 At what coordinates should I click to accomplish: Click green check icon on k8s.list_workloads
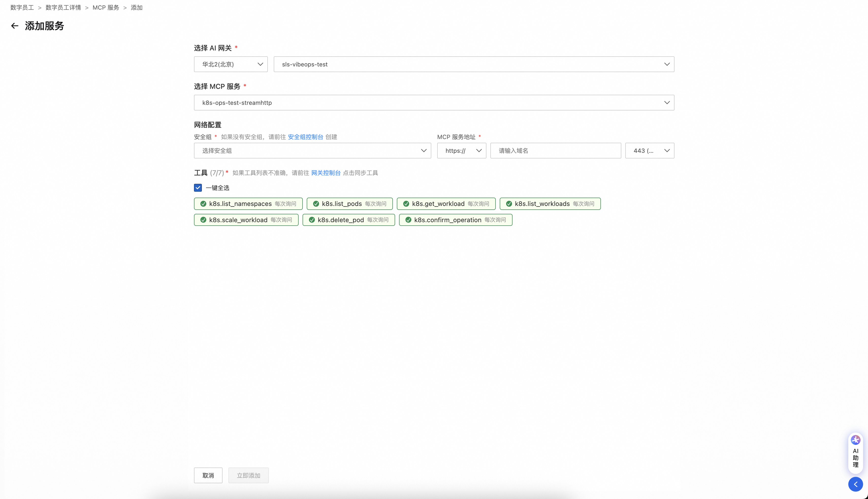click(509, 203)
